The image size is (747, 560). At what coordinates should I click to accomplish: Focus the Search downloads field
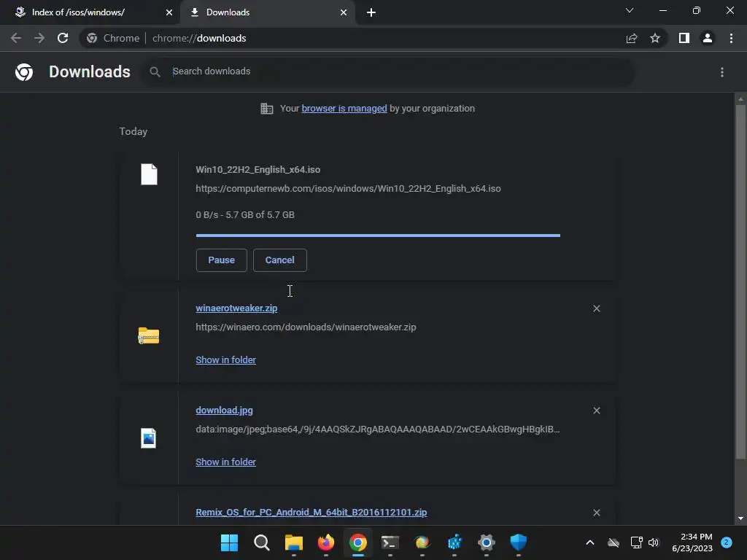[x=388, y=71]
